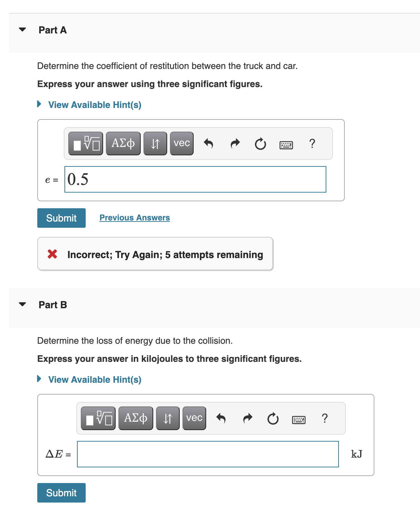Submit the coefficient of restitution answer
This screenshot has height=521, width=420.
(x=61, y=218)
